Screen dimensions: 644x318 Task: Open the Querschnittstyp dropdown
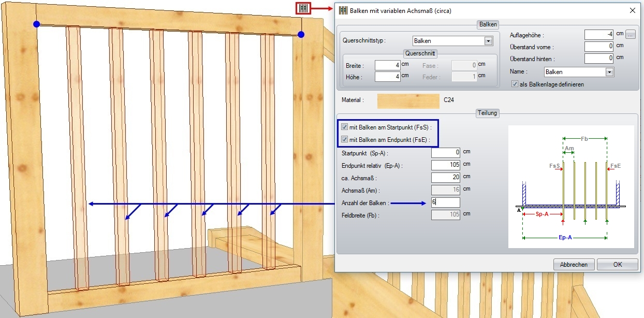[488, 41]
